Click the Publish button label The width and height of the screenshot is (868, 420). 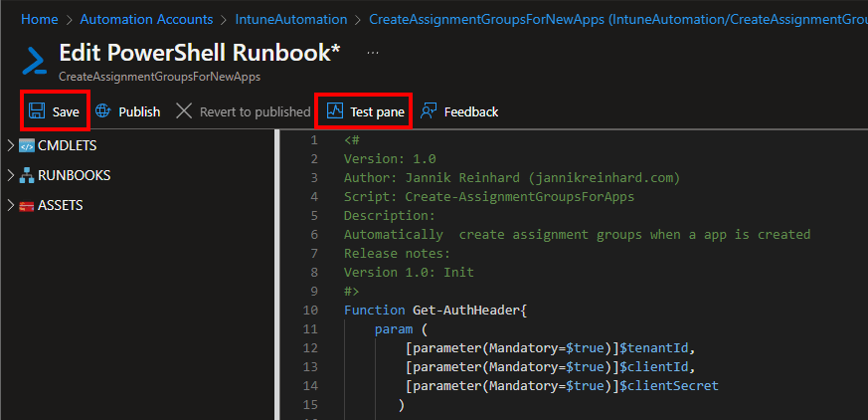click(x=139, y=111)
